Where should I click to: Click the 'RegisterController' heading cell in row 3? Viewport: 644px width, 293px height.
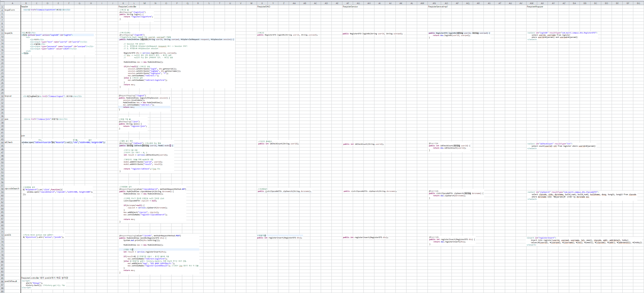(127, 7)
